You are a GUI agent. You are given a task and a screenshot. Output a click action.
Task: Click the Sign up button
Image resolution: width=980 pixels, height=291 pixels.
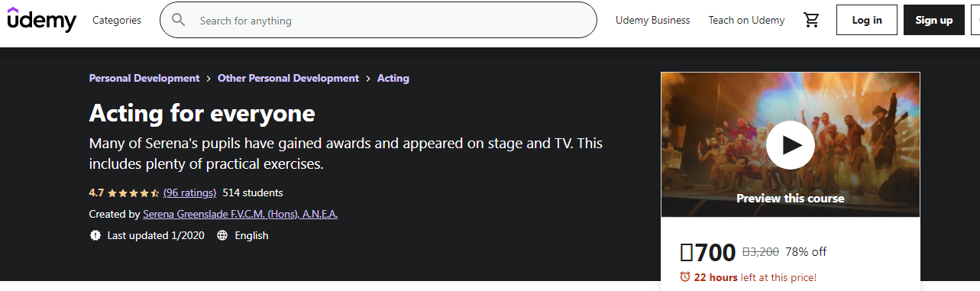(x=934, y=20)
